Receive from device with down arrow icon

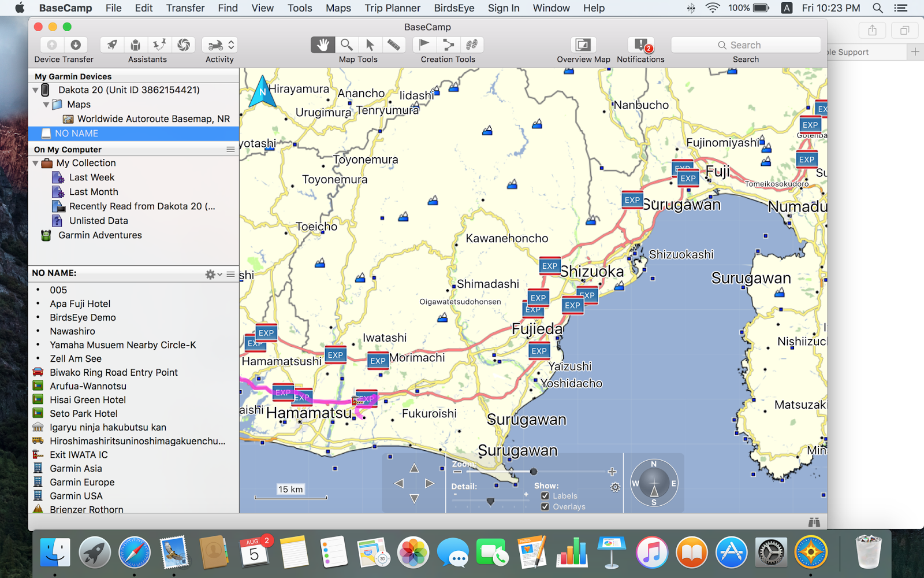tap(76, 45)
